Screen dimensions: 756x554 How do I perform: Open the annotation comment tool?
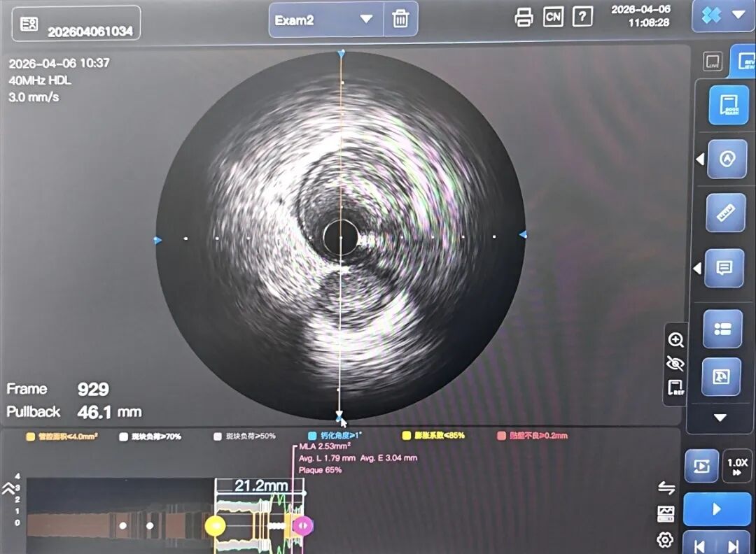(x=724, y=268)
